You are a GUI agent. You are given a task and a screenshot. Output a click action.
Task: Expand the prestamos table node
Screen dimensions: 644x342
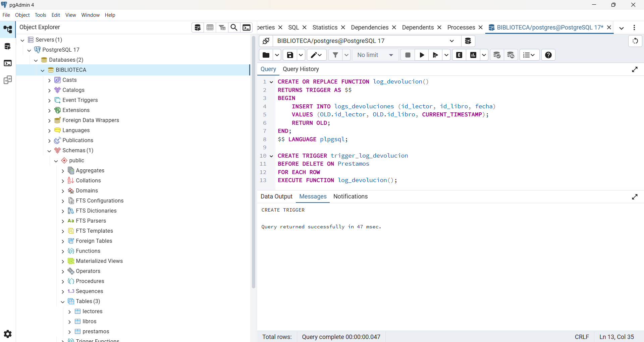(x=69, y=332)
